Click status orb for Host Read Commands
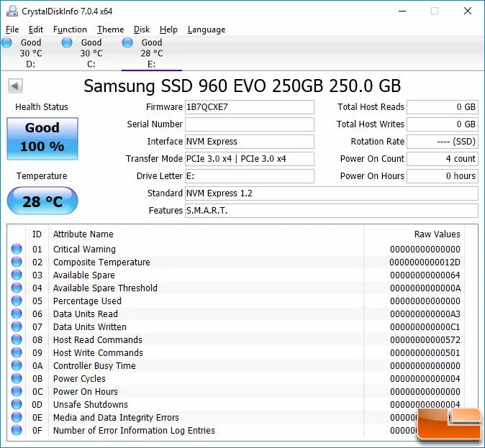Image resolution: width=485 pixels, height=448 pixels. [x=17, y=339]
